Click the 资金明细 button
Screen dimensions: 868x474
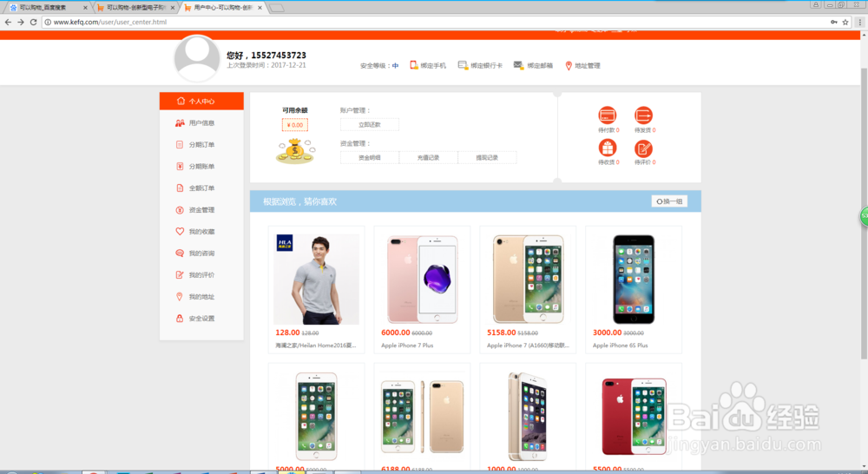point(369,158)
